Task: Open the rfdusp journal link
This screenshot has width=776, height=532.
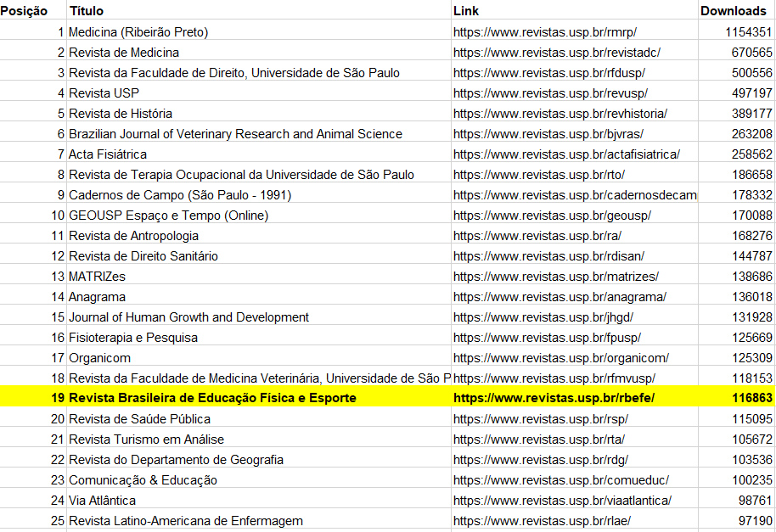Action: click(548, 73)
